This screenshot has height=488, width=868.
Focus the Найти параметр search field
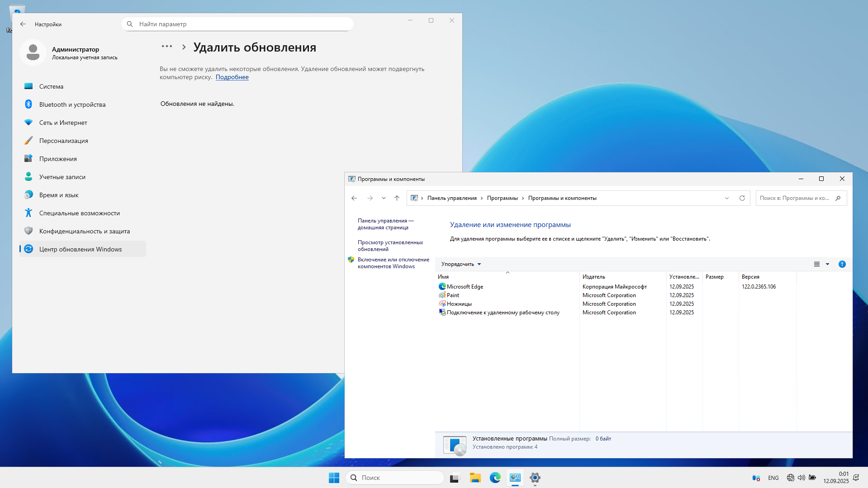pyautogui.click(x=237, y=24)
